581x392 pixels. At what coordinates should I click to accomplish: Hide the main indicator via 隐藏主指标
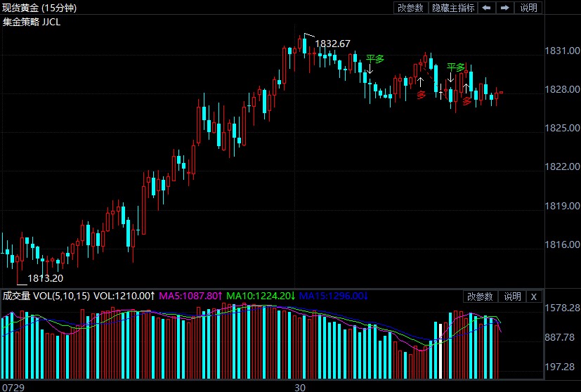point(453,8)
